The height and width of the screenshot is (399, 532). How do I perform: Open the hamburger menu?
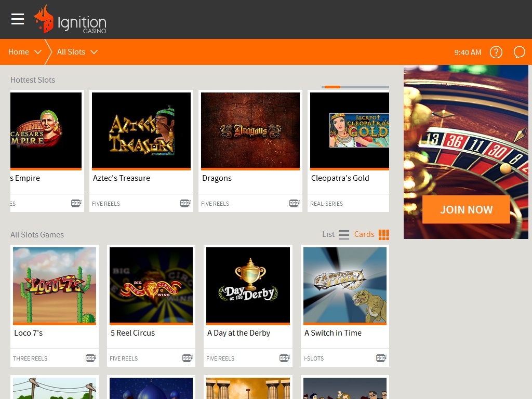coord(18,19)
